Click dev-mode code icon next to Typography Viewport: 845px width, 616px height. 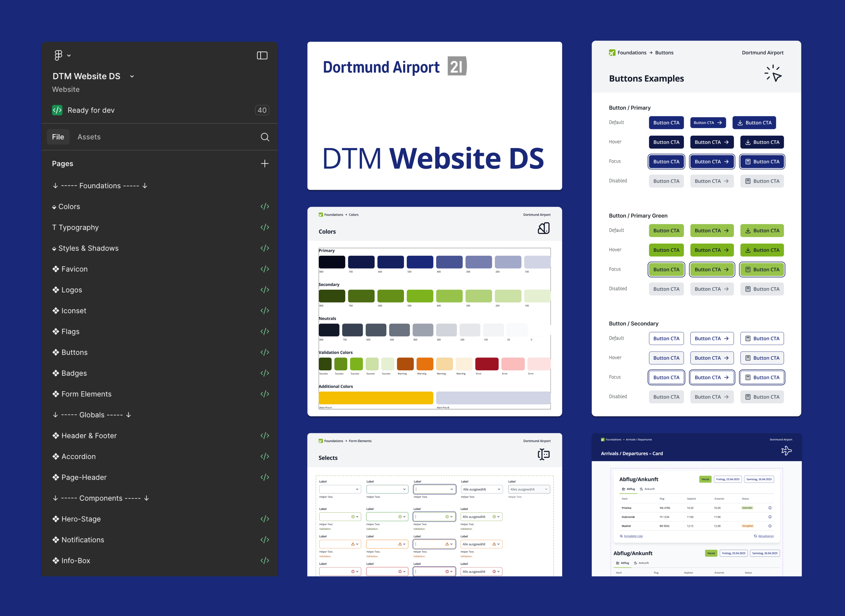[265, 227]
